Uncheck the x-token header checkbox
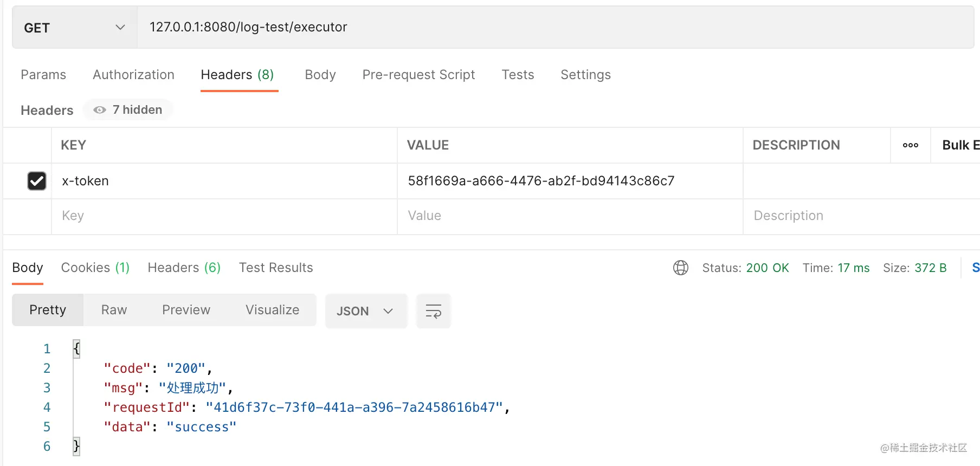980x466 pixels. 37,181
